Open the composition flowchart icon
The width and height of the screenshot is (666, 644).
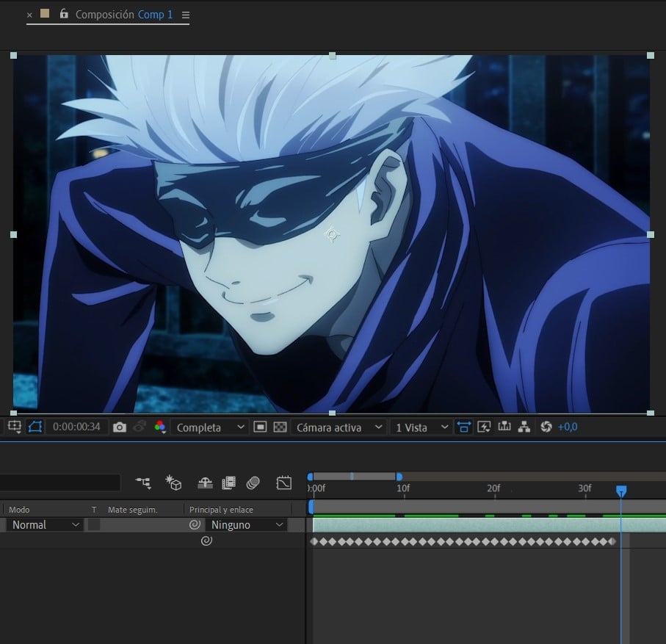524,427
